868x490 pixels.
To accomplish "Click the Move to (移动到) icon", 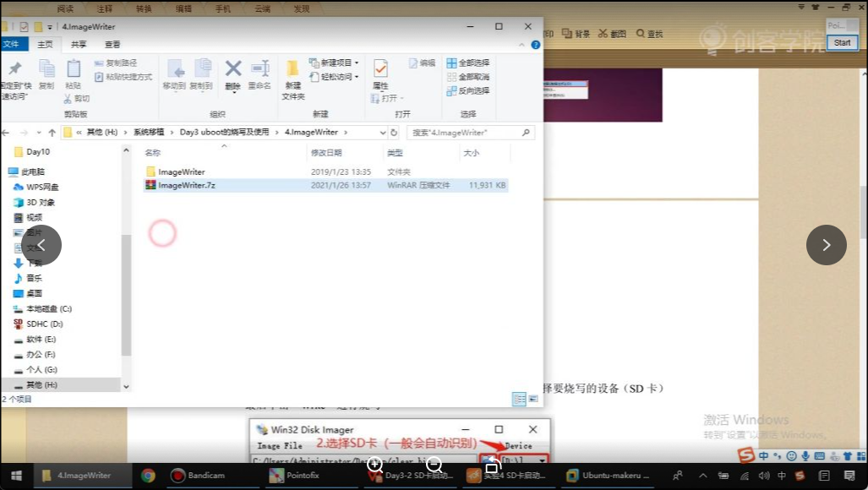I will coord(174,69).
